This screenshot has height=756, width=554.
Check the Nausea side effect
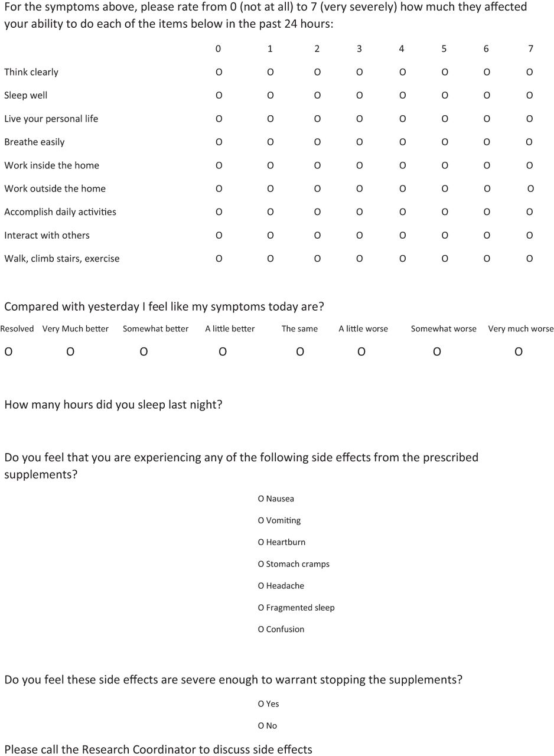[260, 499]
